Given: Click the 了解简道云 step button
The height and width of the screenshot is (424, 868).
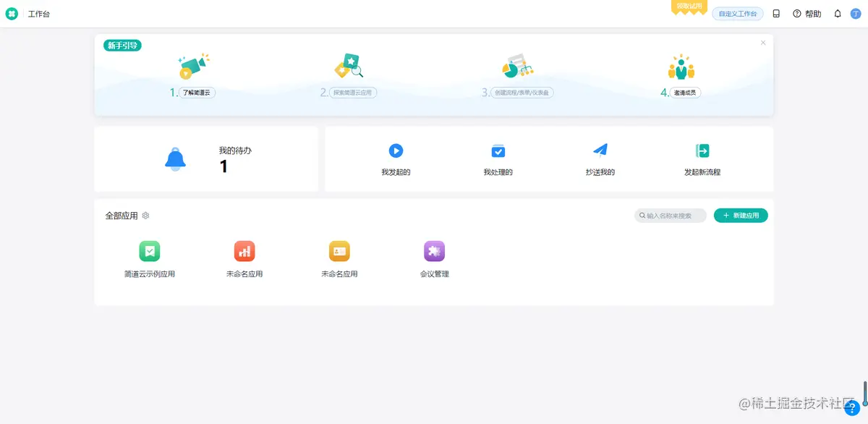Looking at the screenshot, I should click(197, 93).
